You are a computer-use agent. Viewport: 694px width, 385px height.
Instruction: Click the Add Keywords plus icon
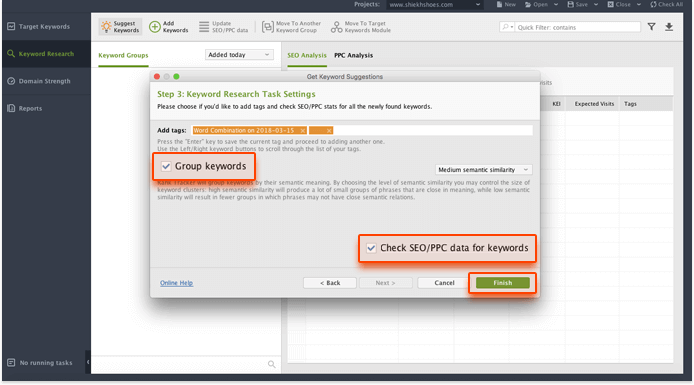[154, 27]
